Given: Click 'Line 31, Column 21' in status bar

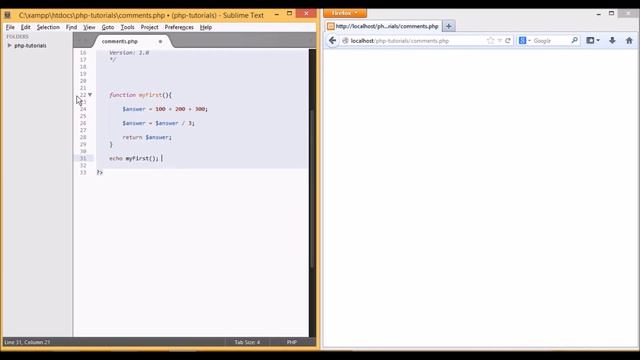Looking at the screenshot, I should pos(27,342).
